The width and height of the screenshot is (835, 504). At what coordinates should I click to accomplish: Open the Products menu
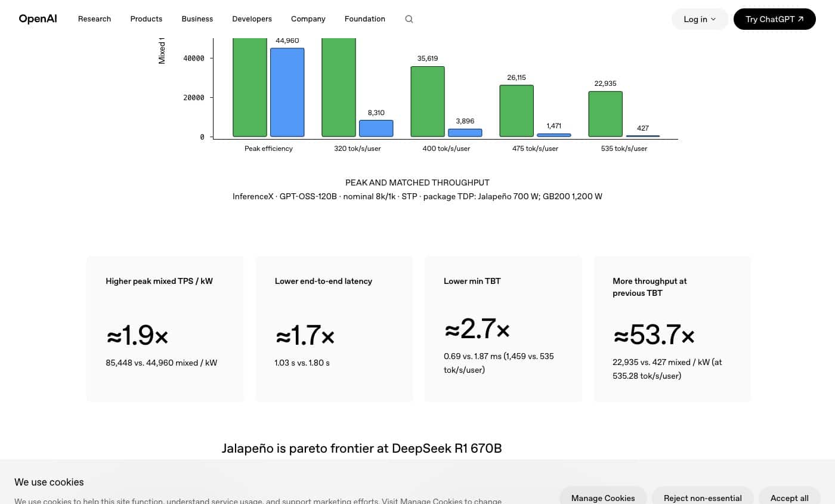[x=146, y=19]
